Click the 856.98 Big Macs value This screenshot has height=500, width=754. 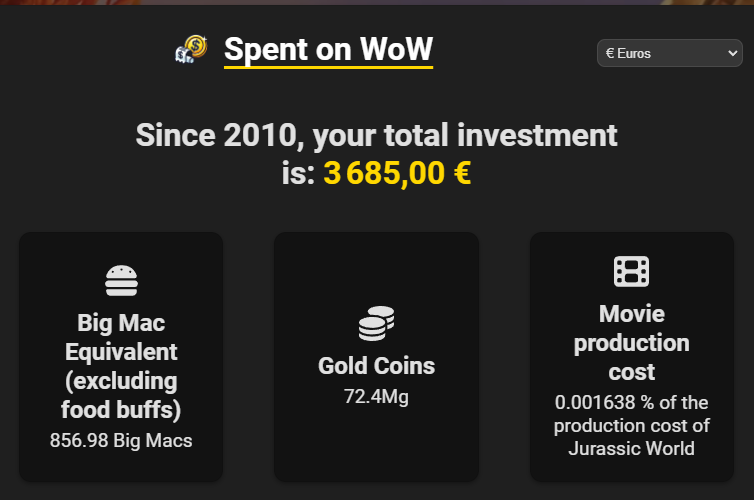point(121,440)
